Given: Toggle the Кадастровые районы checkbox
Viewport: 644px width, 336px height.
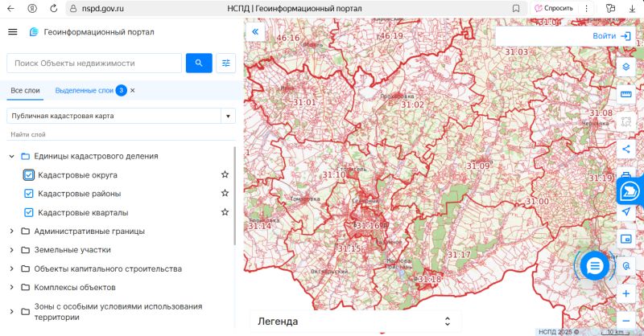Looking at the screenshot, I should (x=29, y=194).
